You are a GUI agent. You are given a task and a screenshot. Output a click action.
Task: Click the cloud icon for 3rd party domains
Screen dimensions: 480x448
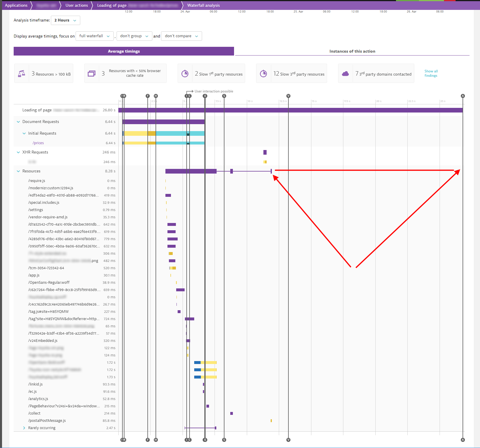[x=345, y=74]
